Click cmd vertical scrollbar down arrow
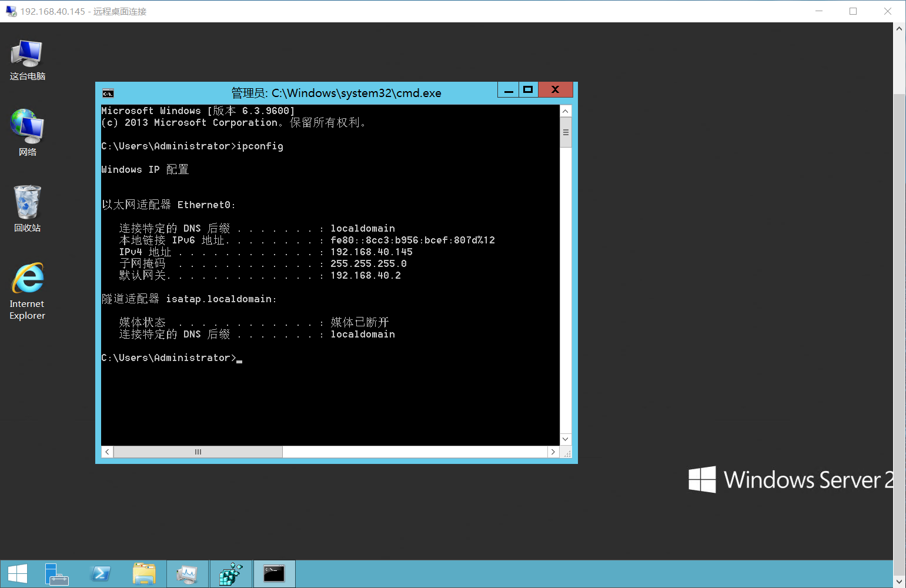This screenshot has height=588, width=906. [x=566, y=439]
